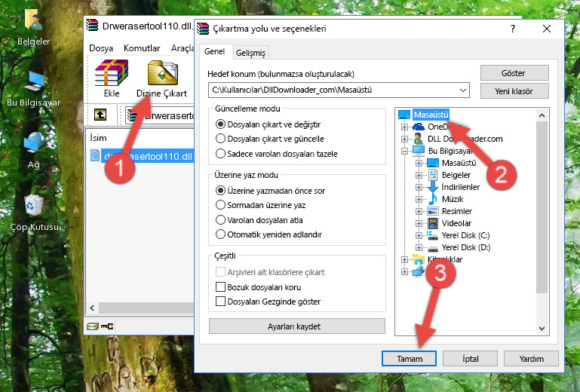The width and height of the screenshot is (580, 392).
Task: Select the Videolar folder icon in the tree
Action: 433,223
